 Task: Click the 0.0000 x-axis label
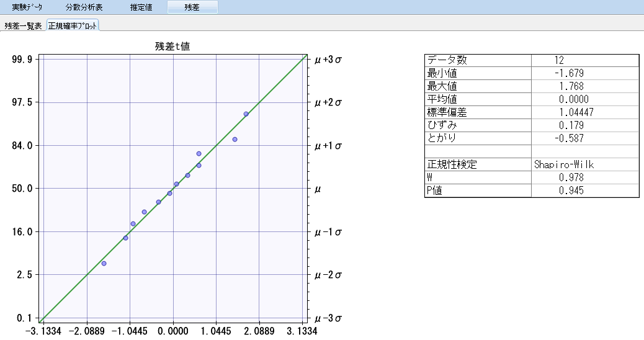(173, 331)
